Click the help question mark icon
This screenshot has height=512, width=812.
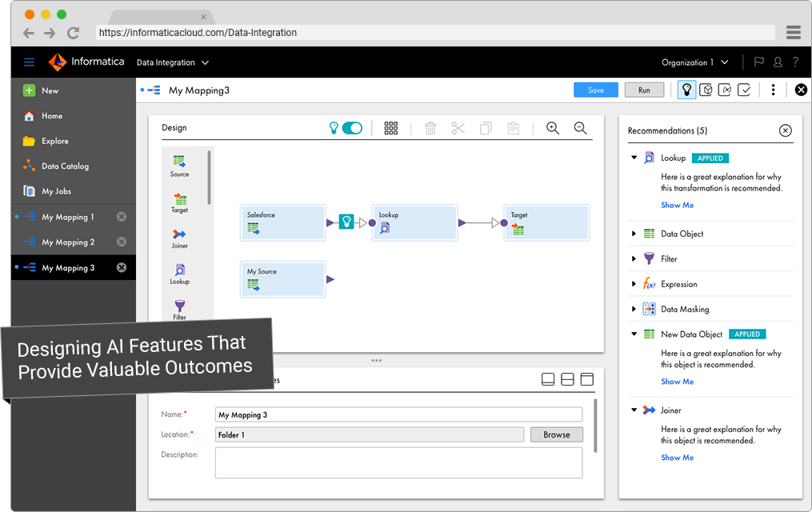click(x=795, y=62)
